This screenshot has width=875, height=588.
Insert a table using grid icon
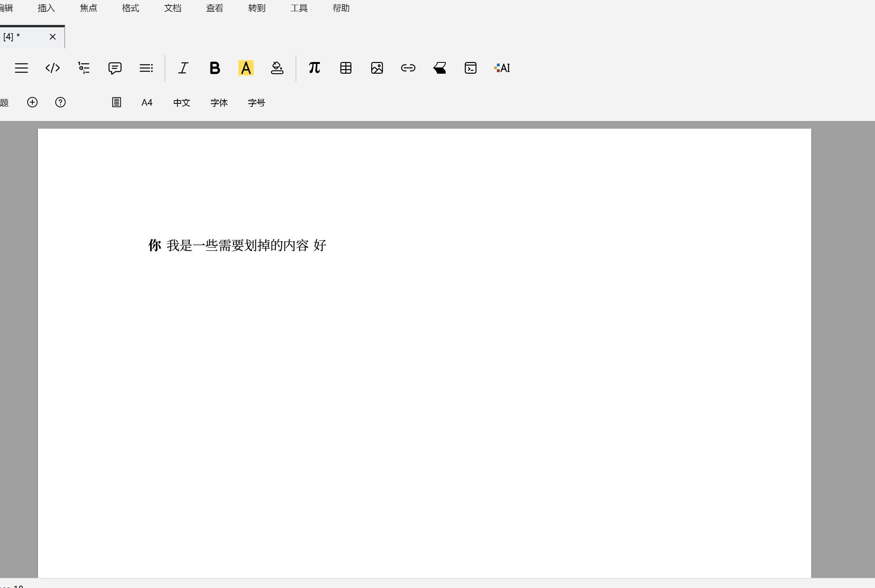pos(345,68)
